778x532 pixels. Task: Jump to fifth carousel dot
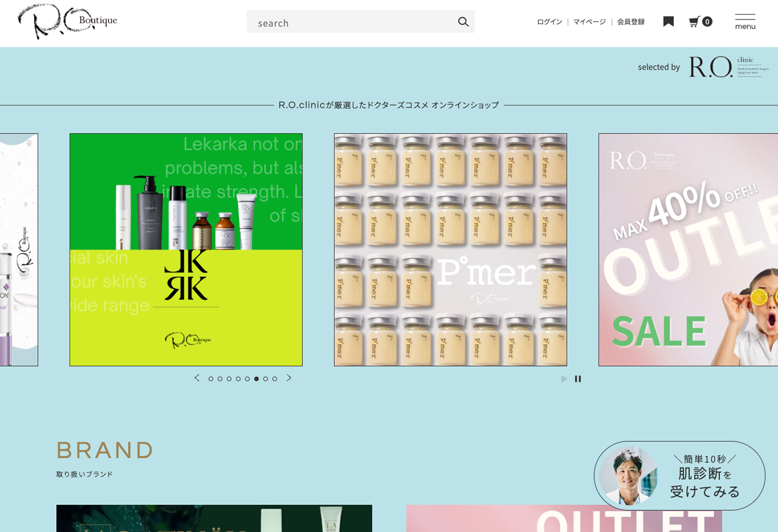pyautogui.click(x=247, y=379)
